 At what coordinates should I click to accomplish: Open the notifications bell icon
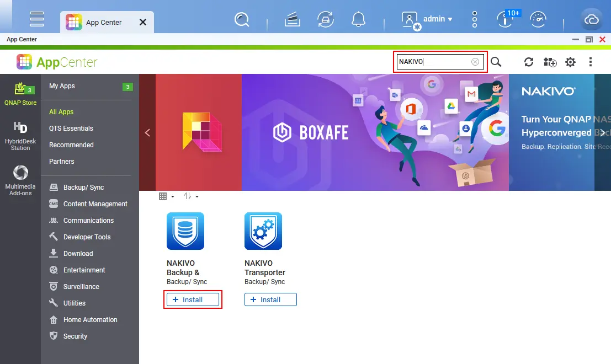pos(359,19)
